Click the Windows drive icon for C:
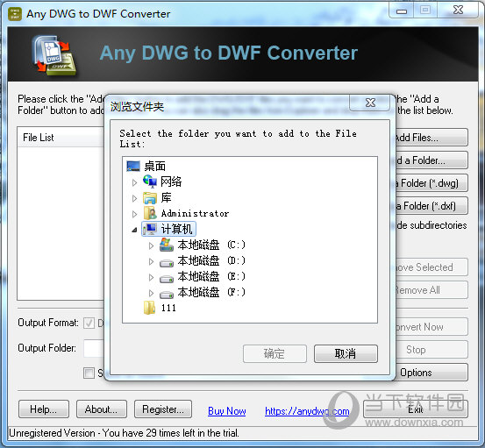 point(167,245)
